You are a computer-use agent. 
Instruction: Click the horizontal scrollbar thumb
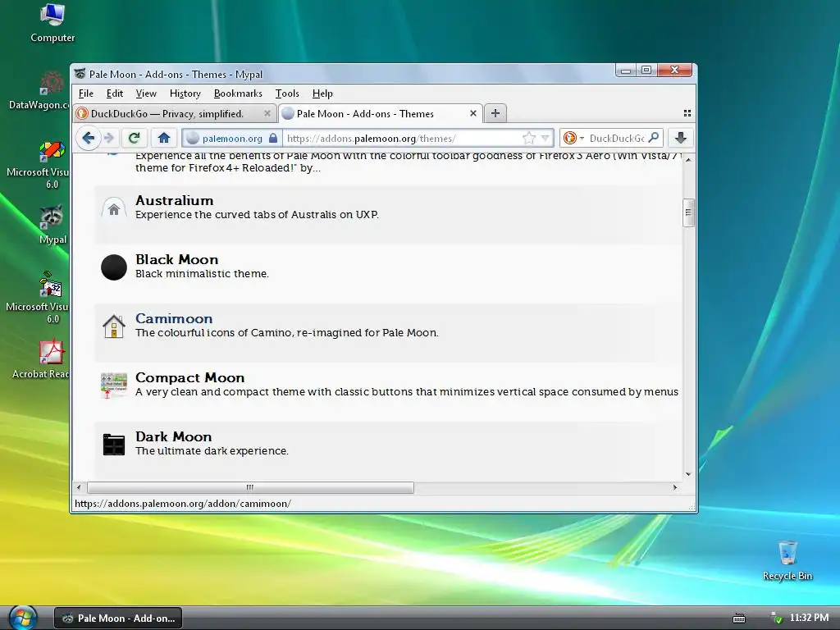[x=250, y=487]
